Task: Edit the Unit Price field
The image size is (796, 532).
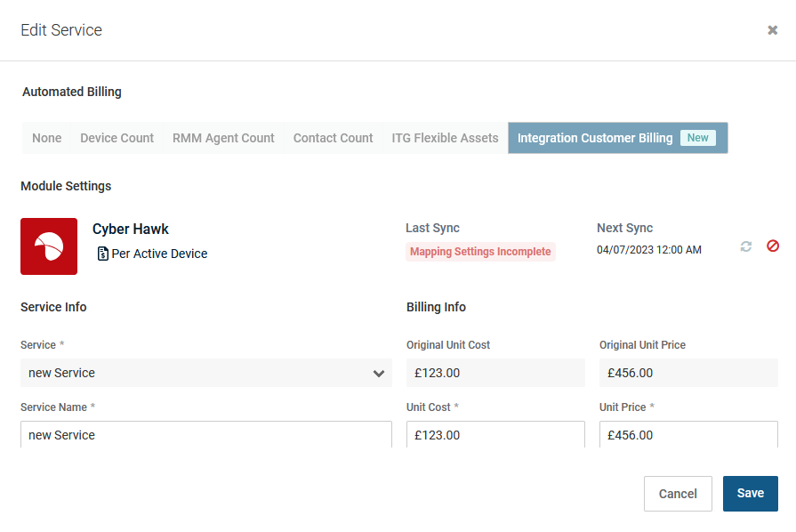Action: (688, 434)
